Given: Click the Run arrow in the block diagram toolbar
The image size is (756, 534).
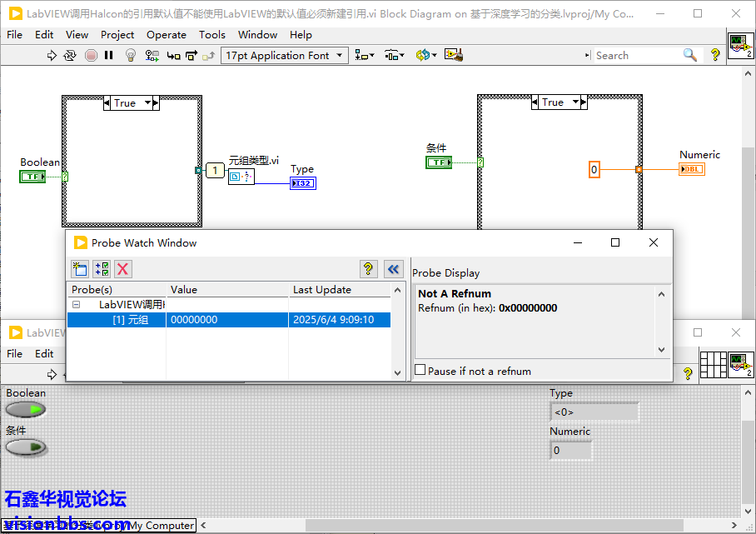Looking at the screenshot, I should tap(52, 56).
